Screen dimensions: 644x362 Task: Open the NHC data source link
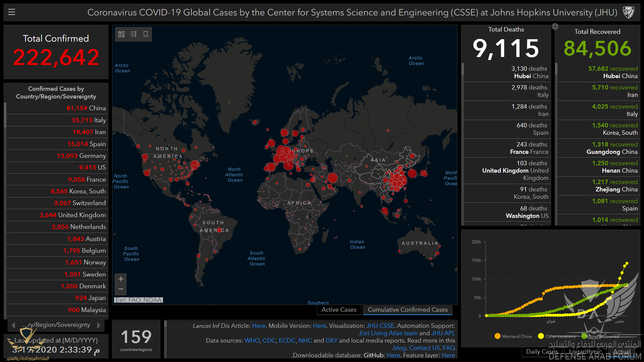[x=305, y=341]
